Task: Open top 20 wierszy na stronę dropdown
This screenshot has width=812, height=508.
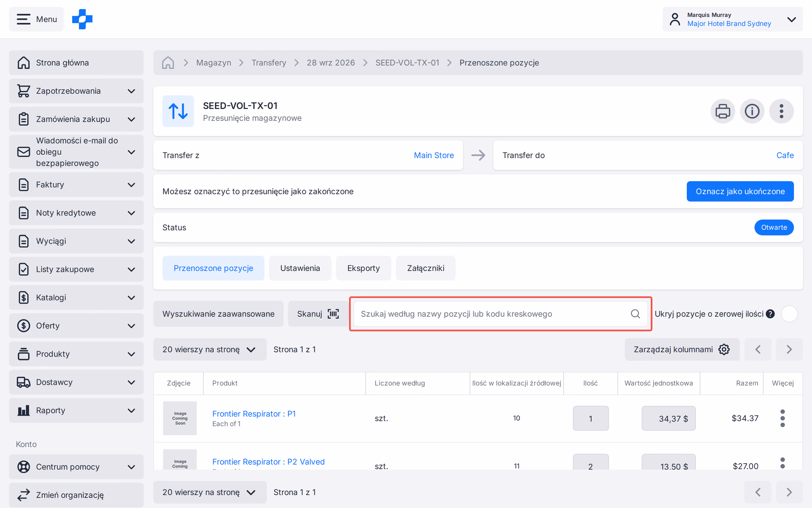Action: [x=210, y=350]
